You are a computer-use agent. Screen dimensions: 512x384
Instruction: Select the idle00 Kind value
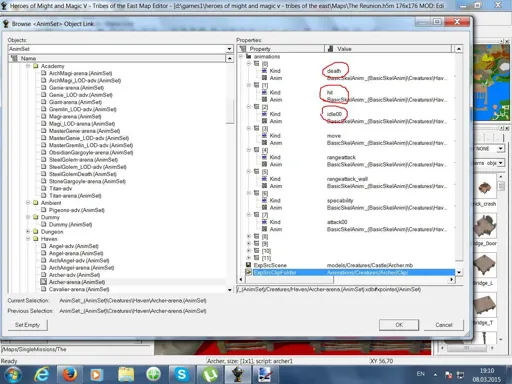click(x=334, y=114)
